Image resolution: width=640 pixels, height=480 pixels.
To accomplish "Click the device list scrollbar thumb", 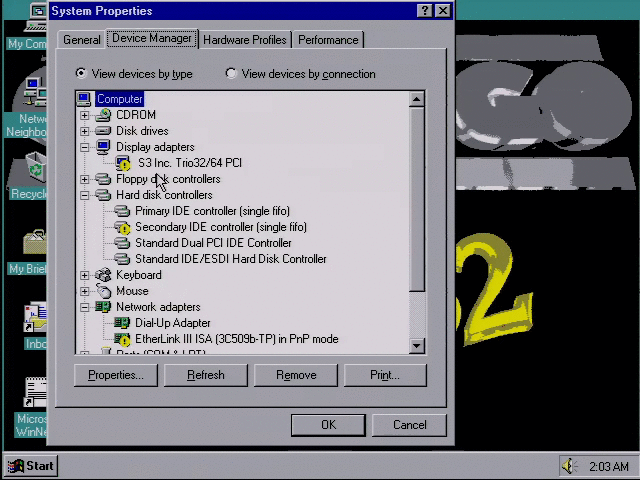I will point(417,199).
